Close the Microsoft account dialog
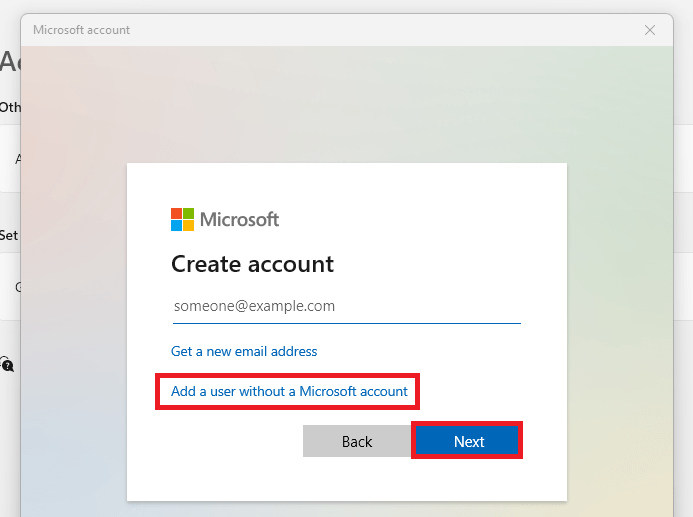693x517 pixels. tap(650, 30)
